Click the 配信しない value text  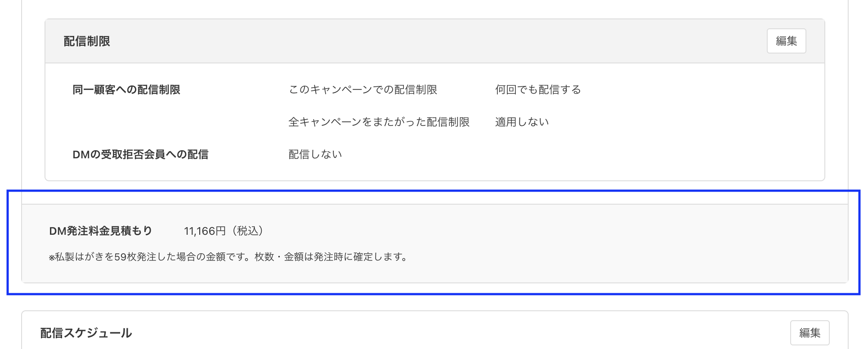pos(315,154)
